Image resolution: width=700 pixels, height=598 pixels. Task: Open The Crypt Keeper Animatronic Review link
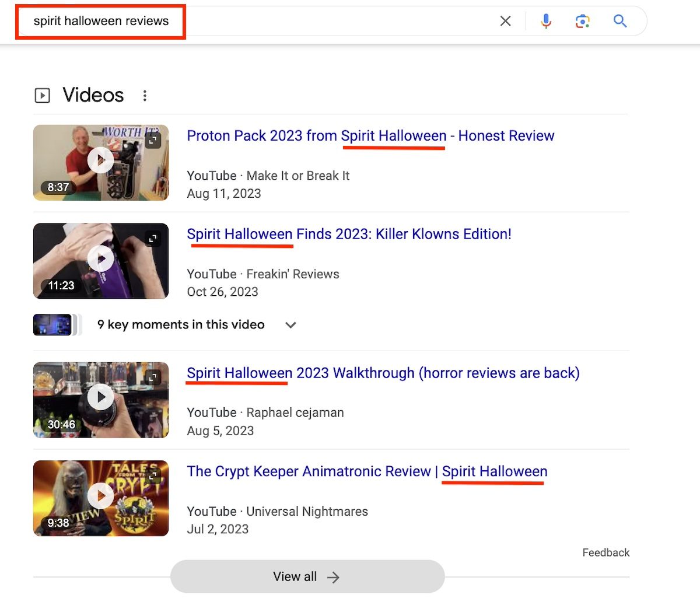pyautogui.click(x=367, y=471)
